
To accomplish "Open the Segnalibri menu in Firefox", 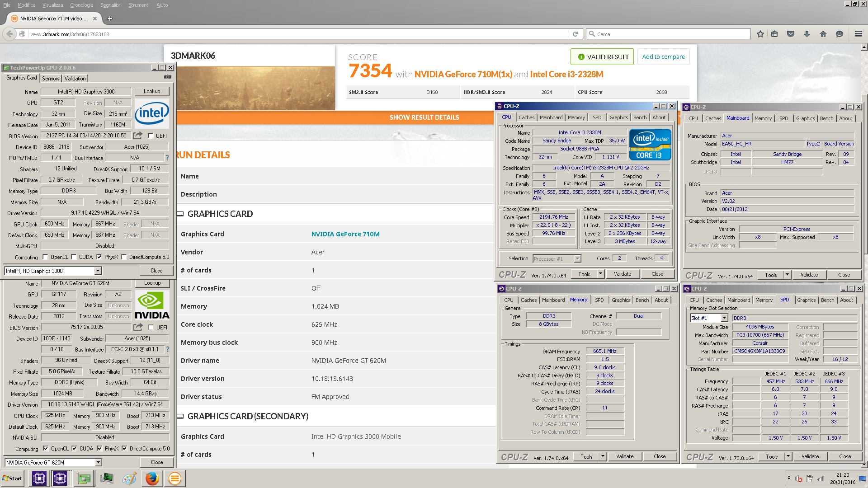I will 111,5.
